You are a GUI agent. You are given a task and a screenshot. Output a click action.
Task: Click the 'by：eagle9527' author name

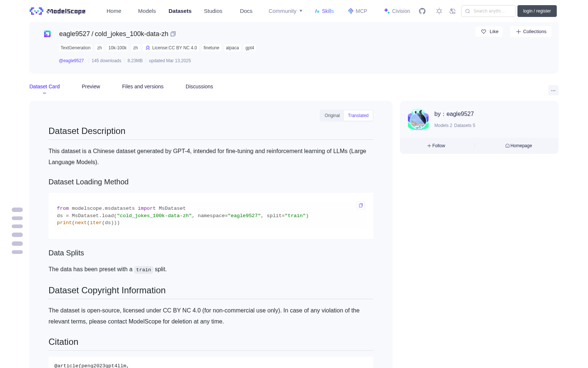click(x=454, y=114)
